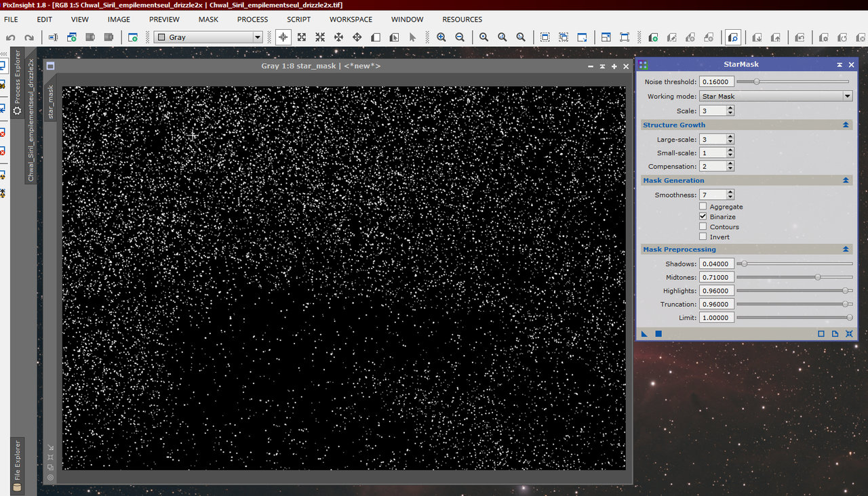Viewport: 868px width, 496px height.
Task: Decrease the Smoothness spinner value
Action: [x=730, y=198]
